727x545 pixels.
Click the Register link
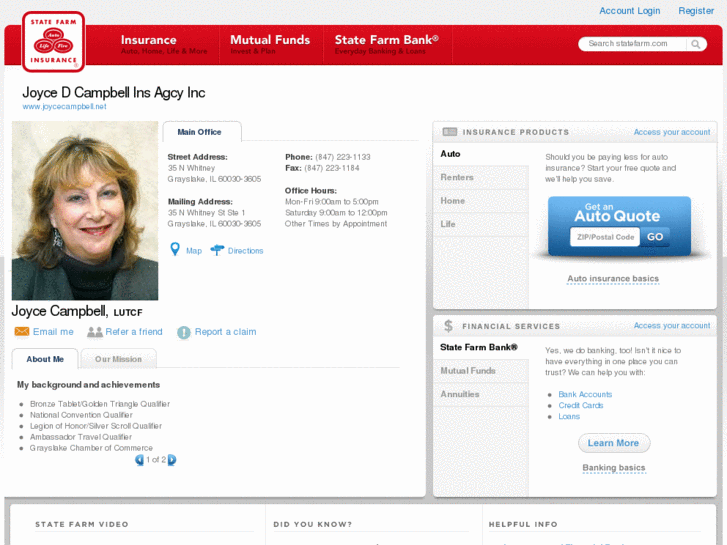click(x=696, y=11)
